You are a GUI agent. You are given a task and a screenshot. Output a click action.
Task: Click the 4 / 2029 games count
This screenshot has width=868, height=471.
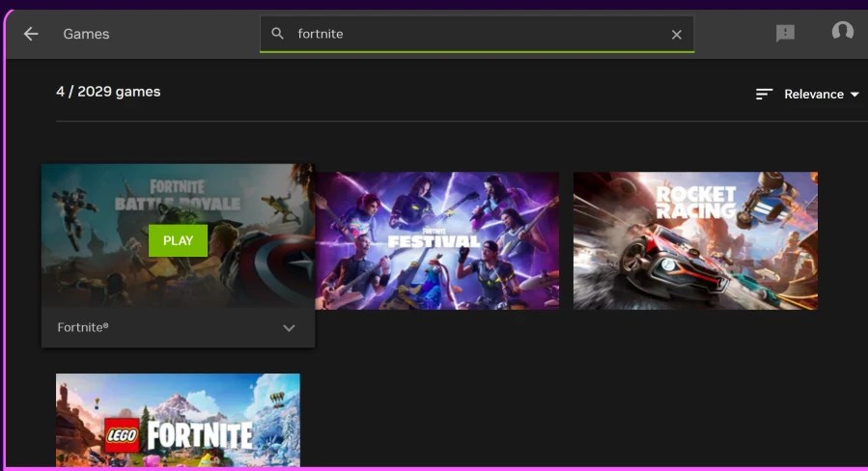[108, 92]
